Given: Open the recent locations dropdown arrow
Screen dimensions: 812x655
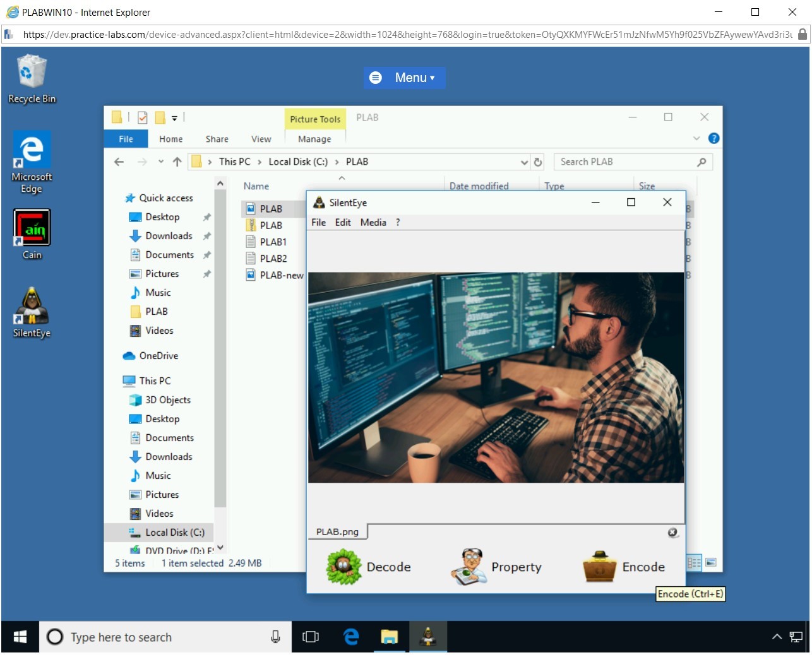Looking at the screenshot, I should coord(161,162).
